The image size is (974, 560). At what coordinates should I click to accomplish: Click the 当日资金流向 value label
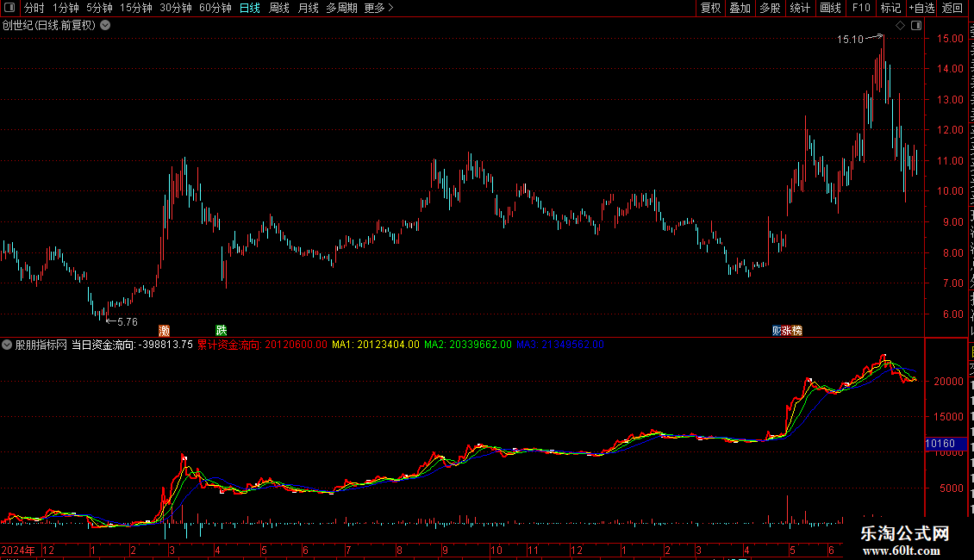click(133, 345)
